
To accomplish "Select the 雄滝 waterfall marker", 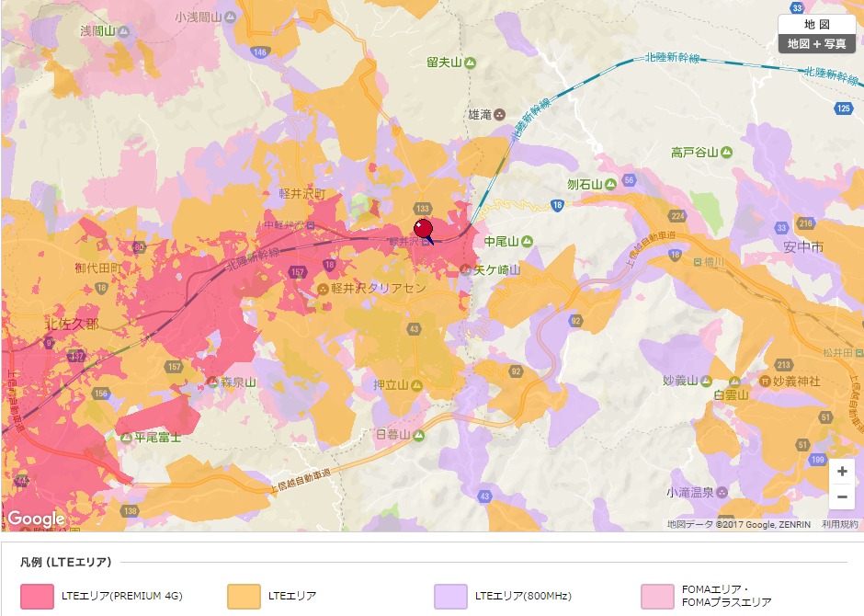I will point(500,115).
